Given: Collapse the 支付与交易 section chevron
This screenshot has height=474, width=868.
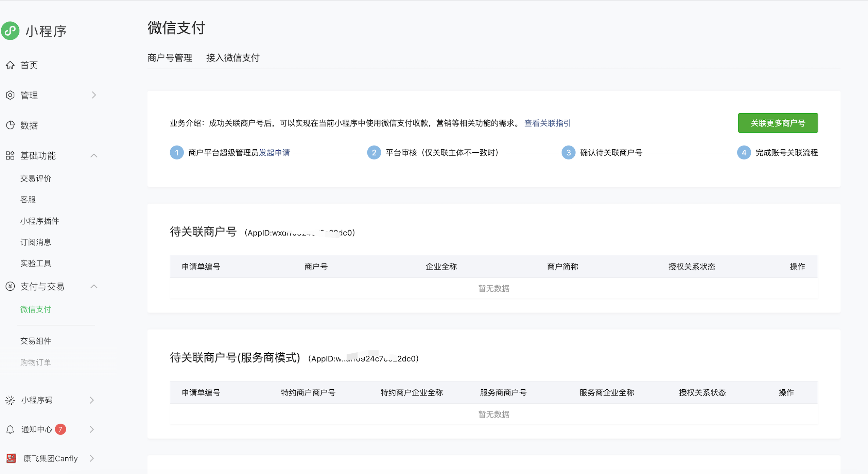Looking at the screenshot, I should coord(94,286).
